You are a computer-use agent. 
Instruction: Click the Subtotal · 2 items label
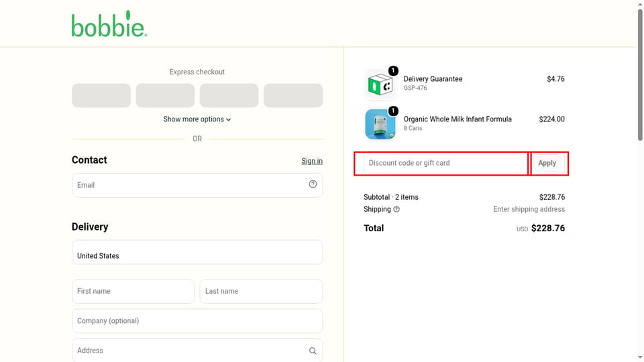coord(391,197)
